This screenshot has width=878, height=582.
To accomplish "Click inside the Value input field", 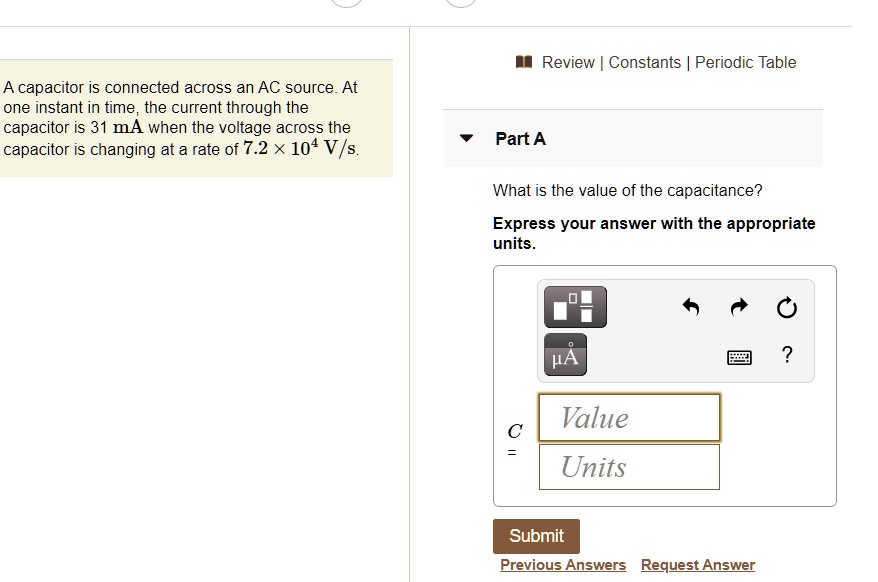I will [629, 417].
